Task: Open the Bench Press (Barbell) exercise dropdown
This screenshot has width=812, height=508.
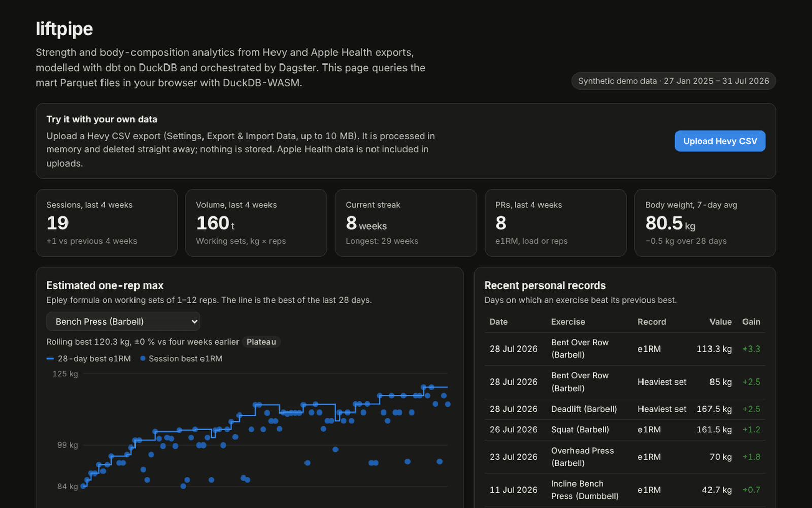Action: (123, 322)
